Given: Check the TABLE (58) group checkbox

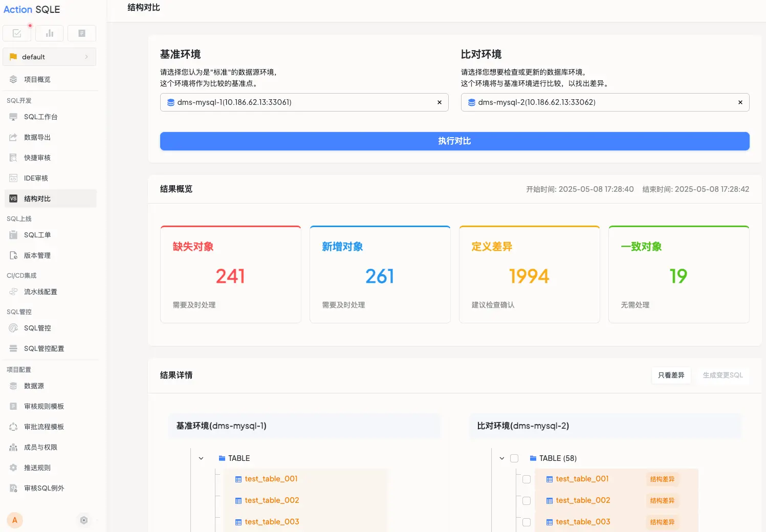Looking at the screenshot, I should [x=514, y=458].
